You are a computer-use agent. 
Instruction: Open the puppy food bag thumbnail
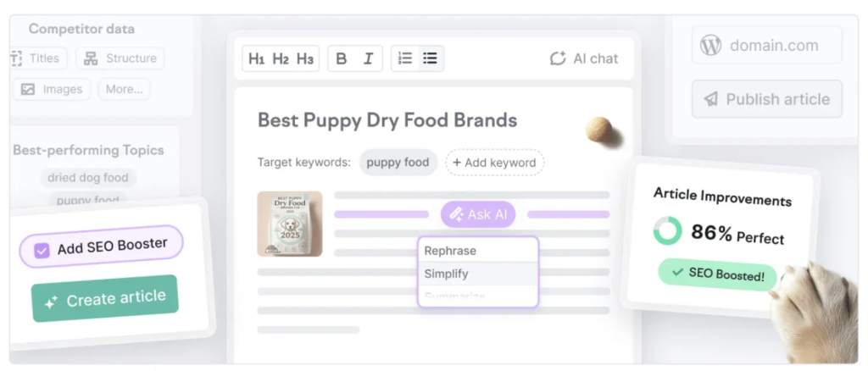[290, 224]
